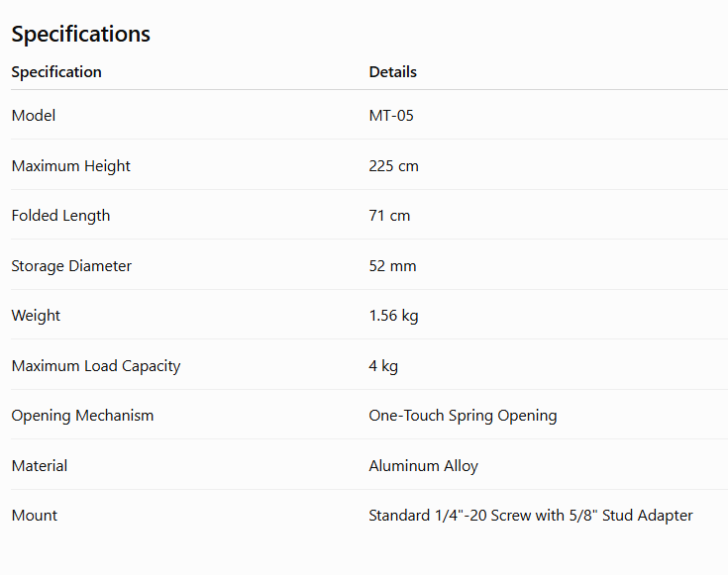Select the Details column header
Image resolution: width=728 pixels, height=575 pixels.
[393, 72]
